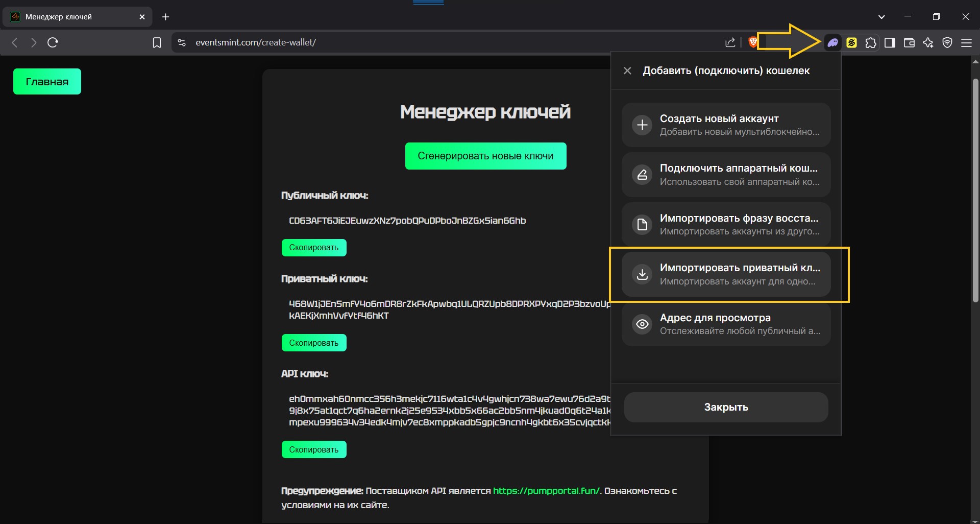Select "Адрес для просмотра" watch option
This screenshot has width=980, height=524.
coord(726,324)
